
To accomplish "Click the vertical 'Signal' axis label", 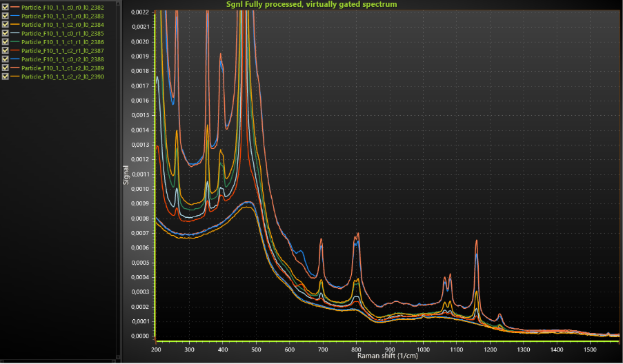I will pos(126,175).
